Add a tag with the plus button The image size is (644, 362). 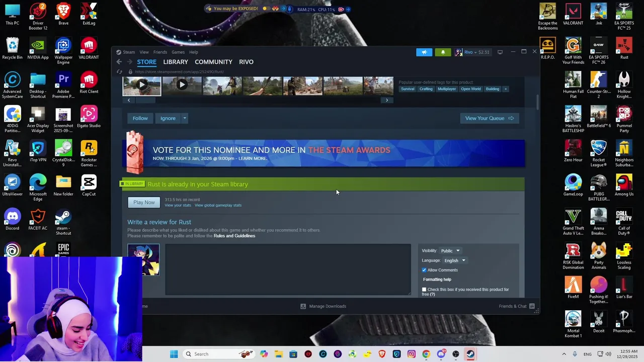506,89
